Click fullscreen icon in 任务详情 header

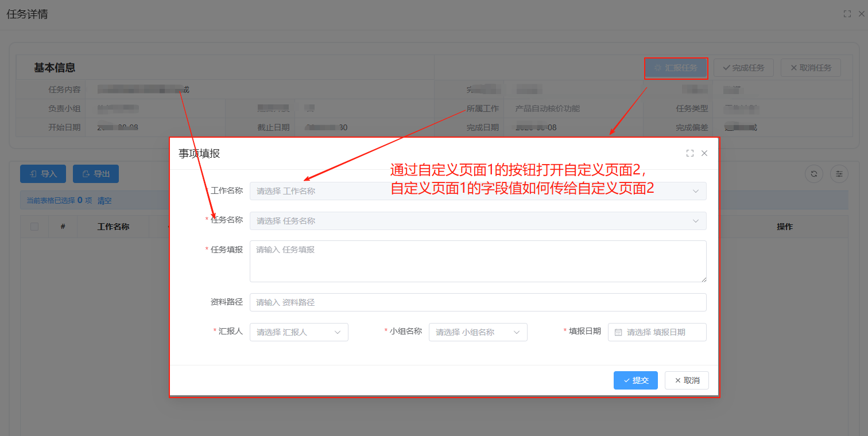pos(847,14)
